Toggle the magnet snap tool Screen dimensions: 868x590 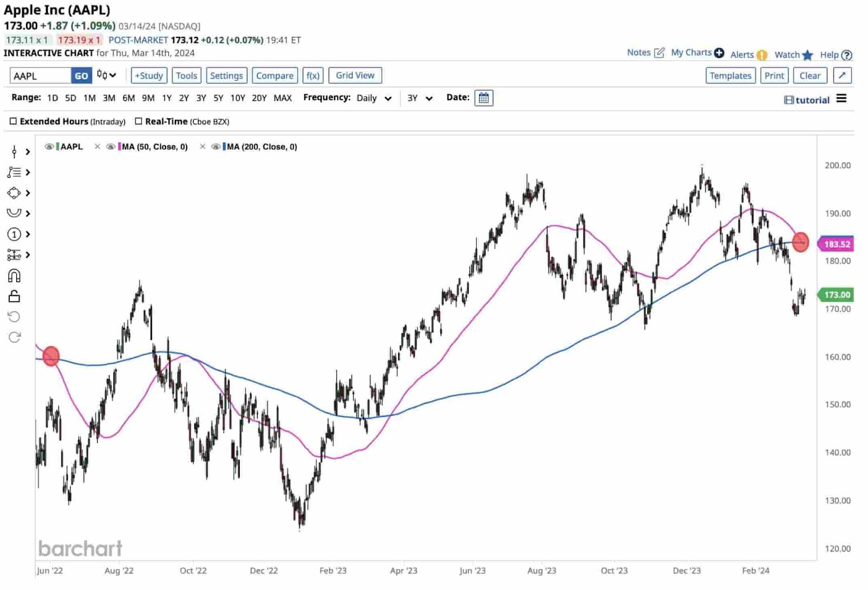(x=14, y=276)
